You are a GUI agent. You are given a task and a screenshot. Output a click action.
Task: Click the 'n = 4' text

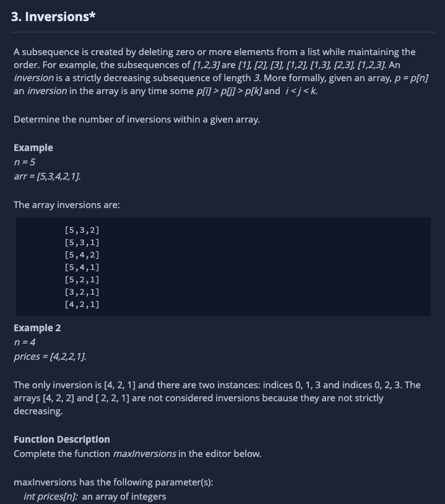point(24,342)
